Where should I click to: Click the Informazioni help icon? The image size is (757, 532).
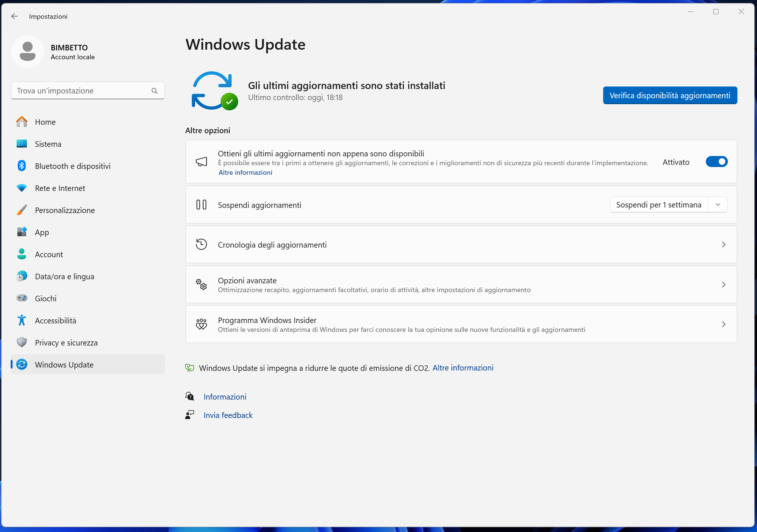click(x=190, y=397)
